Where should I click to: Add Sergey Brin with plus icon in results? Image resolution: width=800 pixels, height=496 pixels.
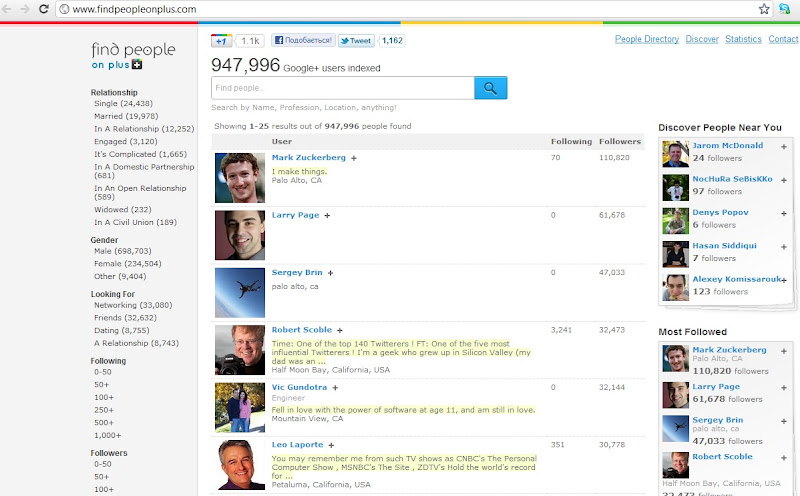click(x=330, y=273)
